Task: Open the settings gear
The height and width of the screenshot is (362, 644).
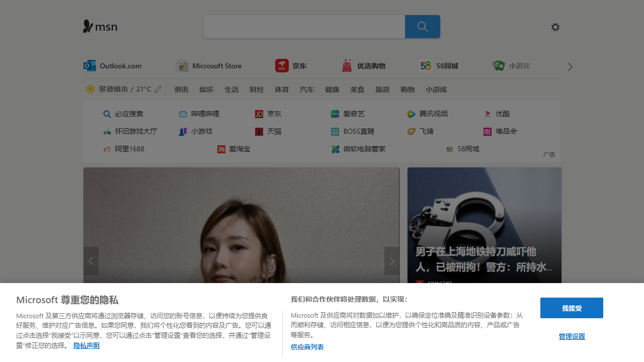Action: coord(555,27)
